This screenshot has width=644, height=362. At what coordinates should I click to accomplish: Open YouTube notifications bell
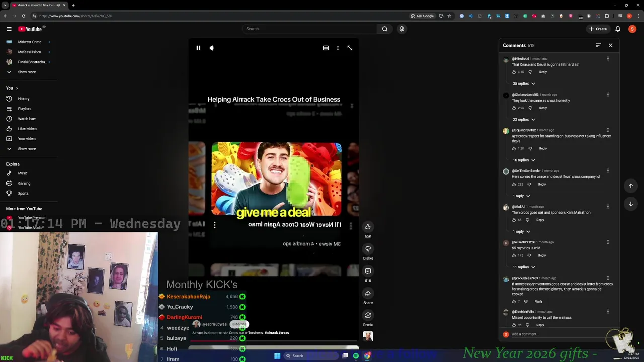(618, 29)
